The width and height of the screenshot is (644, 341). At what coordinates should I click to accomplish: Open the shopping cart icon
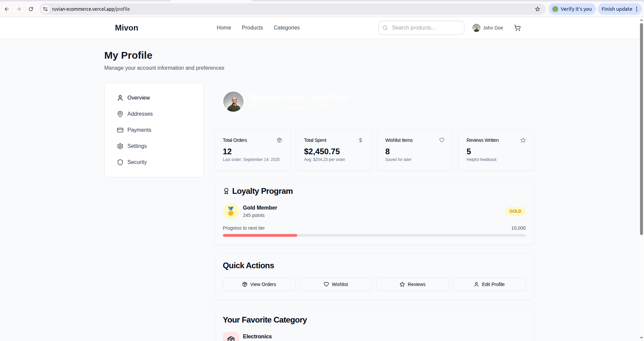[517, 28]
